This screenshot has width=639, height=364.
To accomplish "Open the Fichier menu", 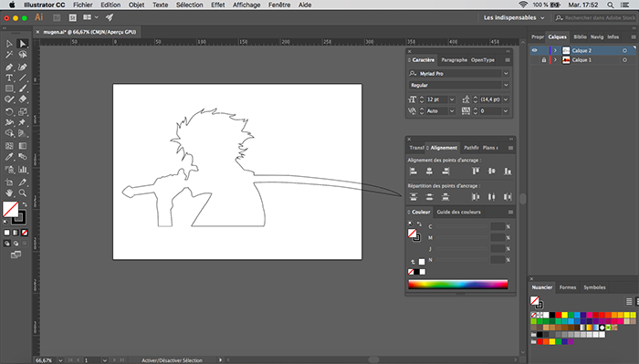I will click(x=83, y=5).
